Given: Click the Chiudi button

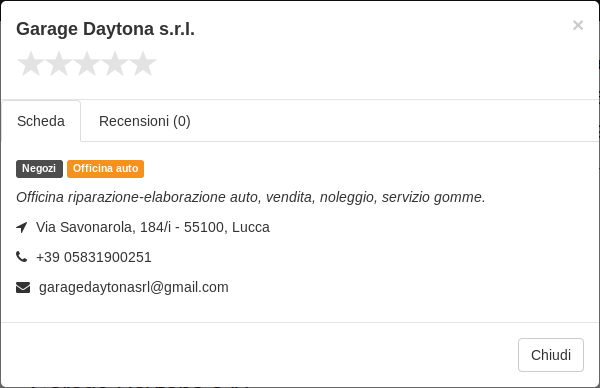Looking at the screenshot, I should [x=551, y=355].
